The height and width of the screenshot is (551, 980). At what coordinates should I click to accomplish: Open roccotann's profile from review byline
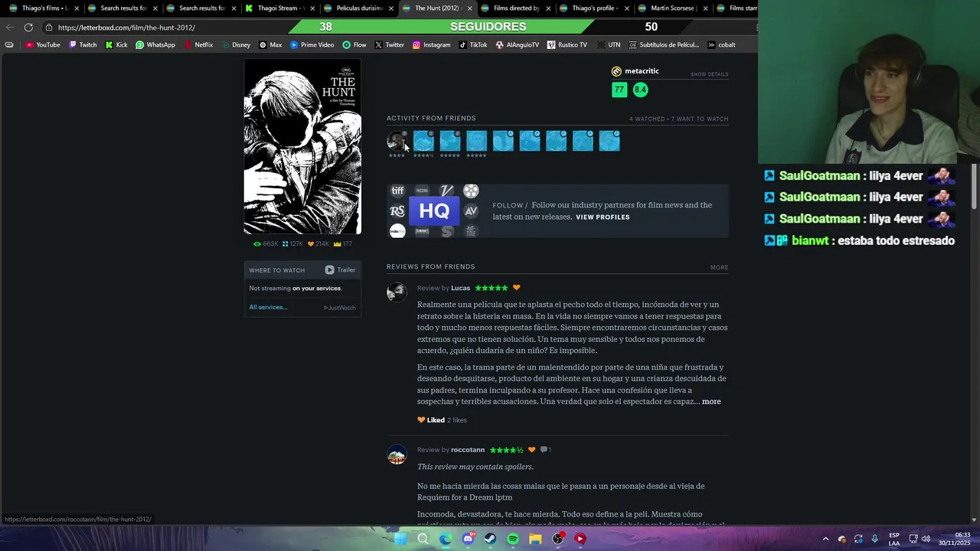point(468,450)
